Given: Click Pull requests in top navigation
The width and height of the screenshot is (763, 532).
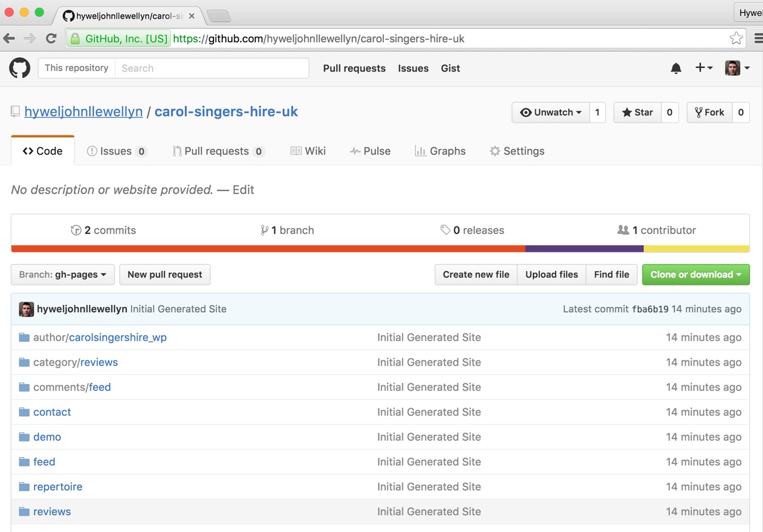Looking at the screenshot, I should pyautogui.click(x=354, y=69).
